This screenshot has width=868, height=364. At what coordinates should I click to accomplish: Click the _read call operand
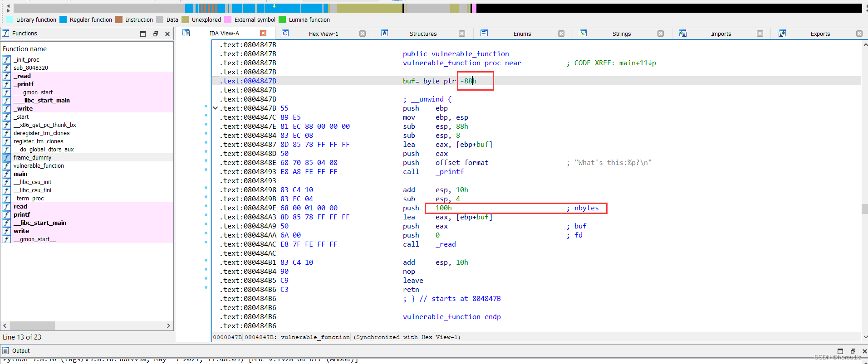coord(446,244)
